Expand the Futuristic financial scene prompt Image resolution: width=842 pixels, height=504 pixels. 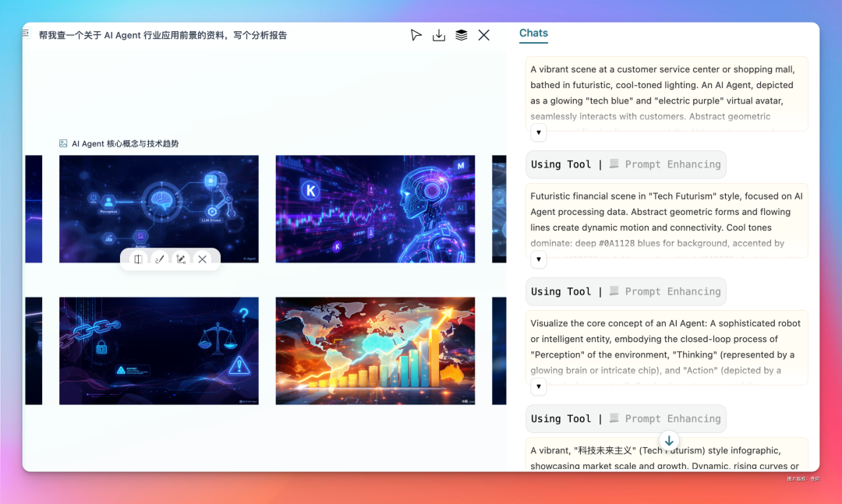tap(539, 259)
